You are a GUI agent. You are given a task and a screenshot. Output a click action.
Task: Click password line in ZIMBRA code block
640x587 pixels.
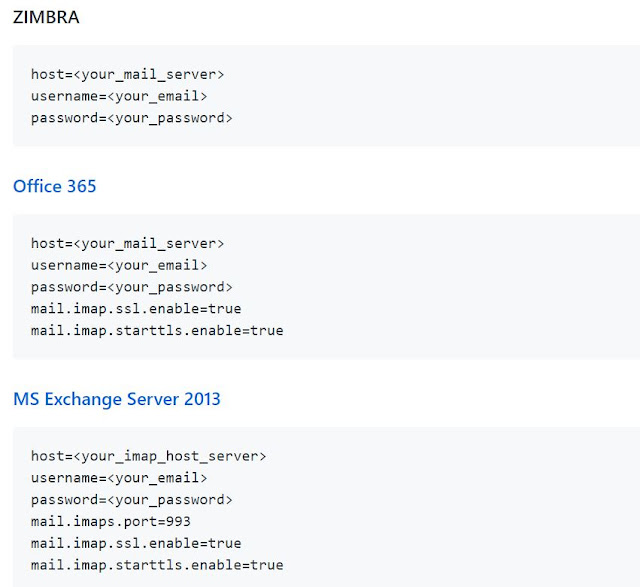131,118
